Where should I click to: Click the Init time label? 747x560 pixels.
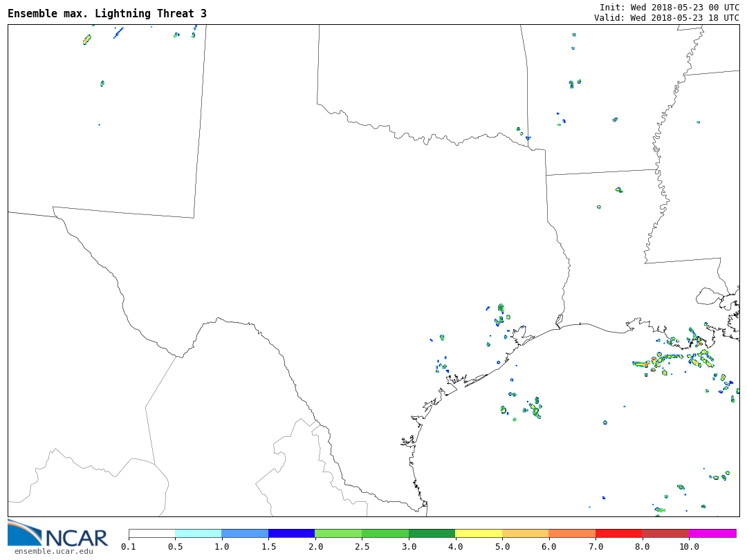tap(669, 7)
